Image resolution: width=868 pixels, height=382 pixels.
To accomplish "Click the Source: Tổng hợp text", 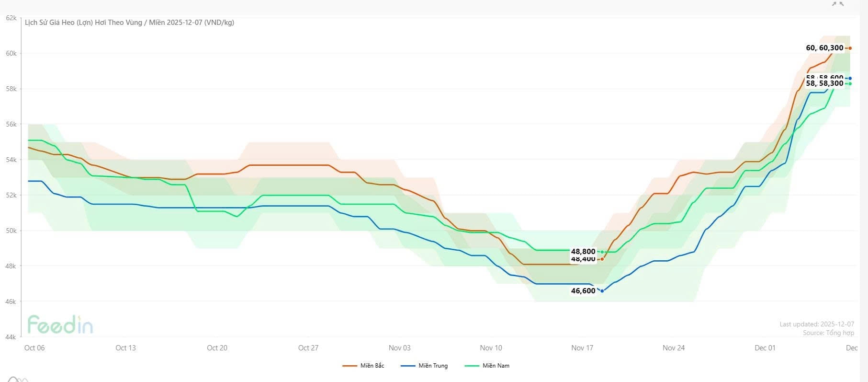I will (x=828, y=333).
